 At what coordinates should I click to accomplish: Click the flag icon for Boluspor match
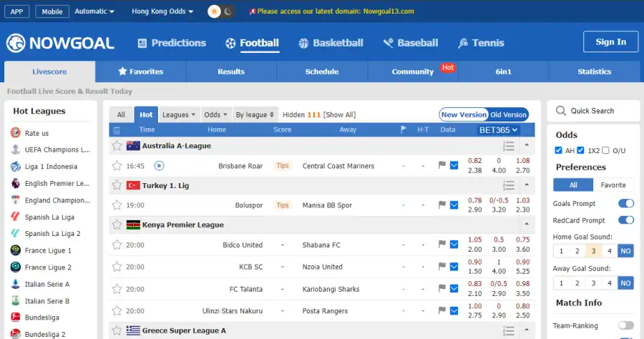click(x=442, y=205)
